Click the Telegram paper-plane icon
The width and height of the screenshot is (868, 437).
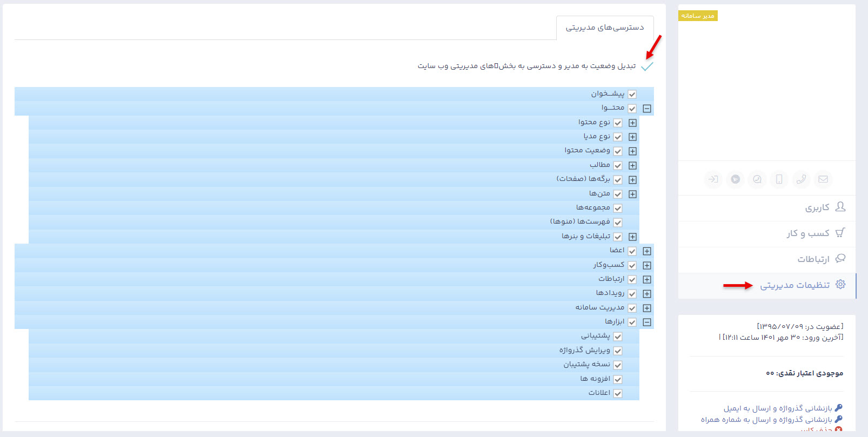[736, 179]
